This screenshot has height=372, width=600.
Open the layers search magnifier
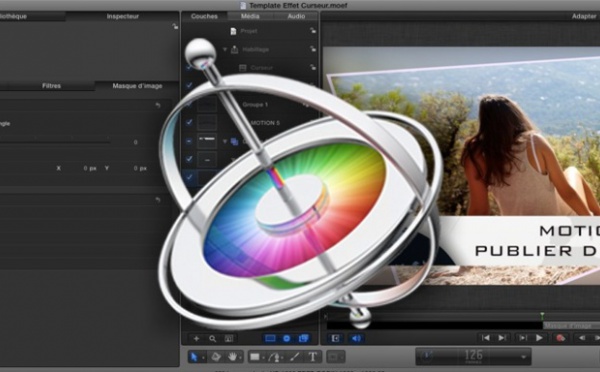[212, 338]
